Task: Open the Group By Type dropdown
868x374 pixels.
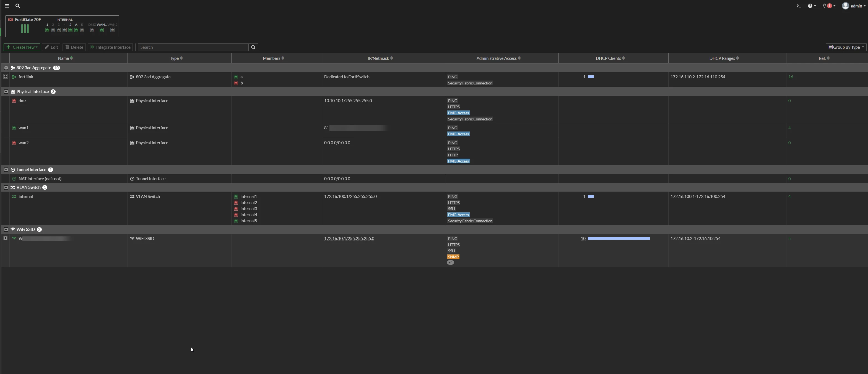Action: pos(846,47)
